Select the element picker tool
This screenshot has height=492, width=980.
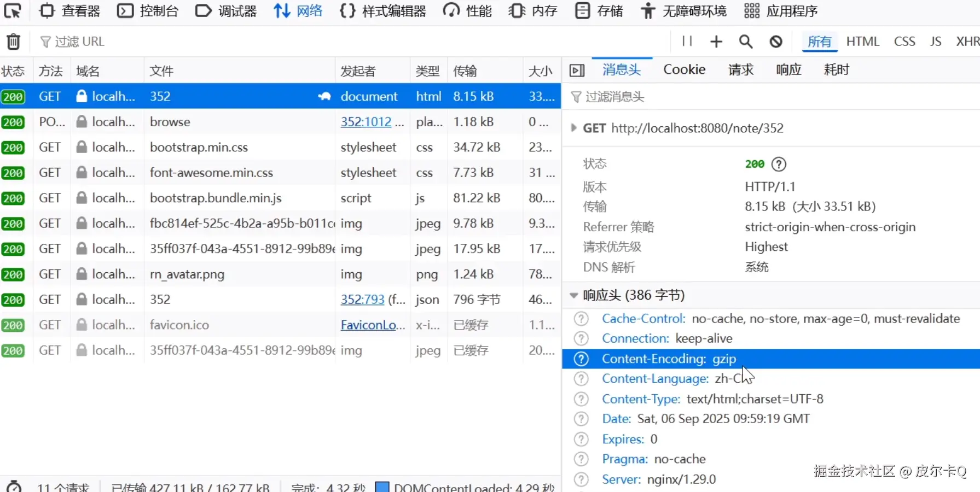click(x=12, y=11)
